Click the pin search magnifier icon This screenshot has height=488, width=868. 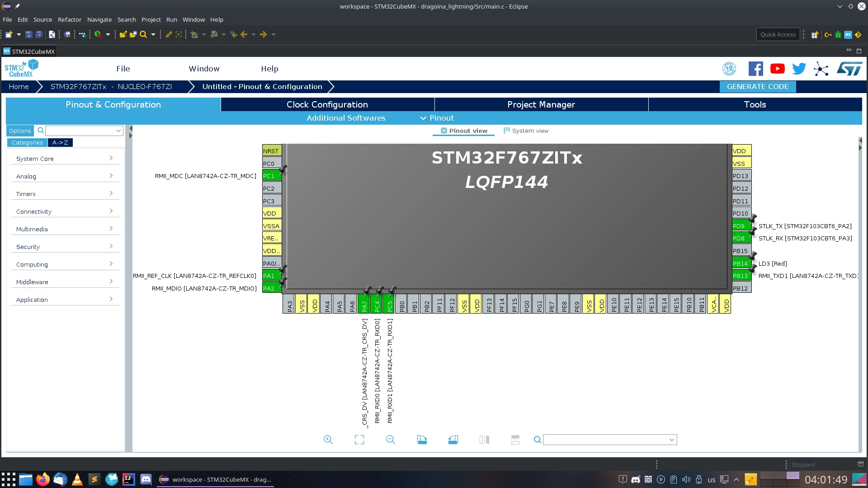tap(538, 440)
